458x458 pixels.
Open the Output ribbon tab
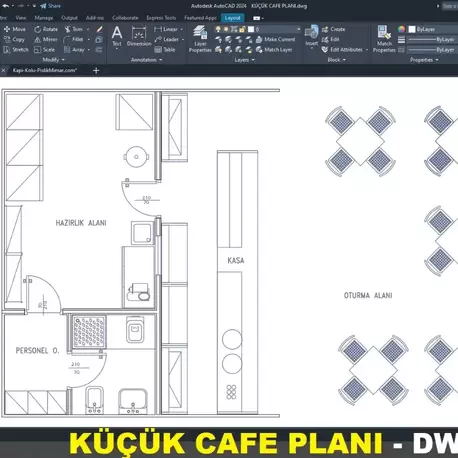(x=69, y=18)
